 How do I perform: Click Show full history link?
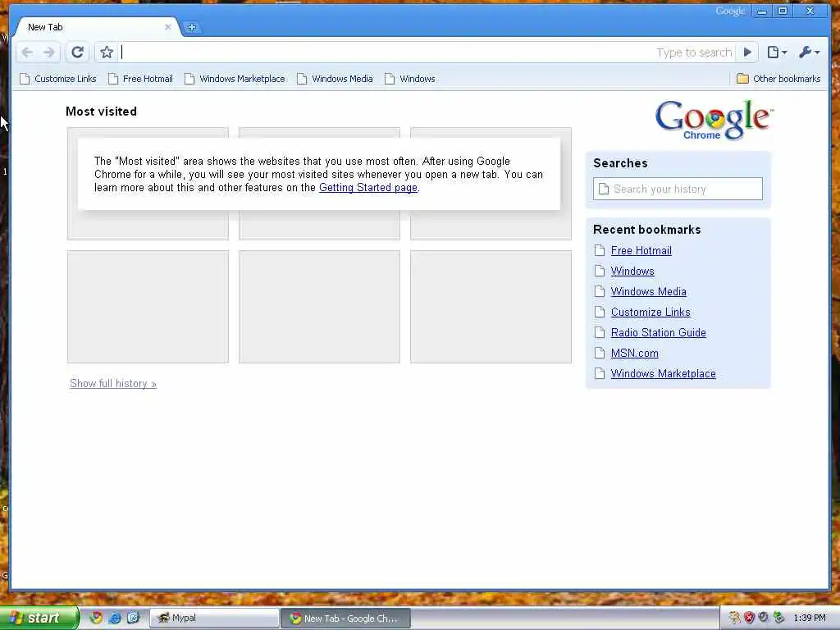coord(113,384)
